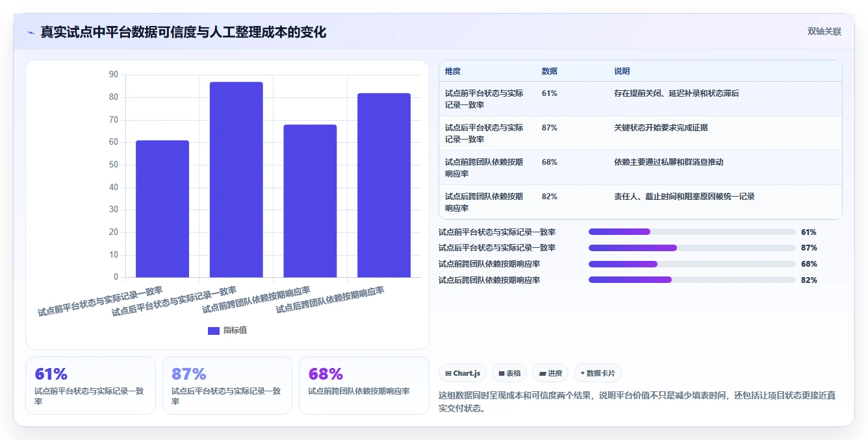Click note 依赖主要通过私聊和群消息推动

669,162
